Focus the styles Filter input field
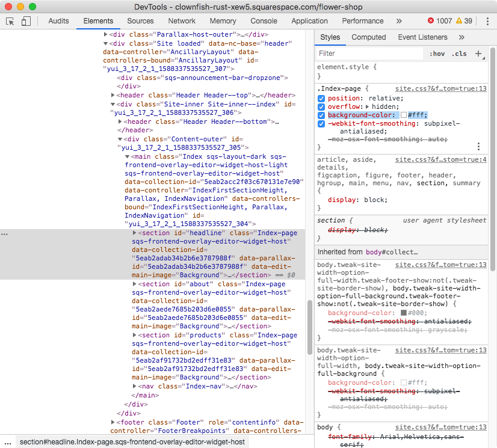Screen dimensions: 497x448 369,54
